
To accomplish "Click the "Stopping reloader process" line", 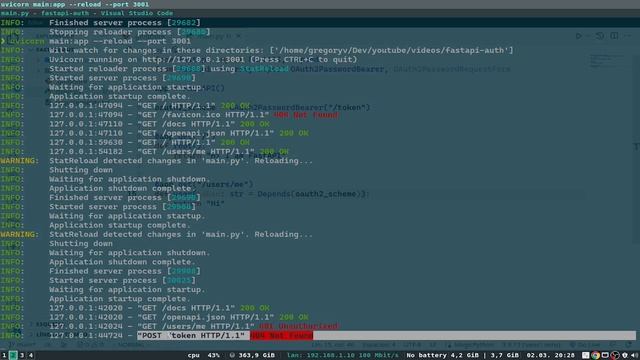I will click(x=105, y=32).
